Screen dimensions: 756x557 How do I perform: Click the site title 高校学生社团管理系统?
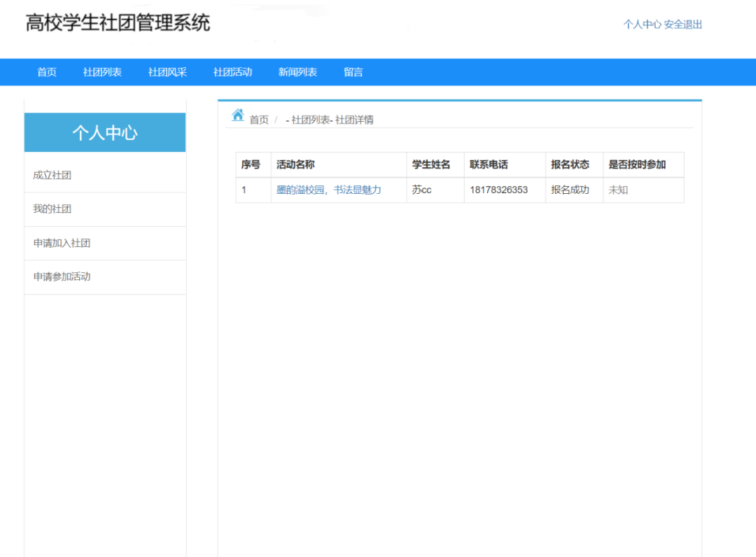pos(118,23)
